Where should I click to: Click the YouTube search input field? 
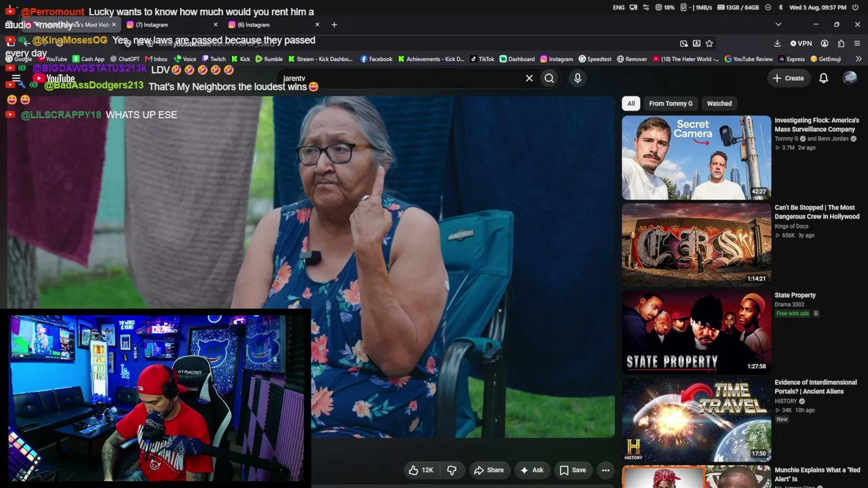click(400, 78)
